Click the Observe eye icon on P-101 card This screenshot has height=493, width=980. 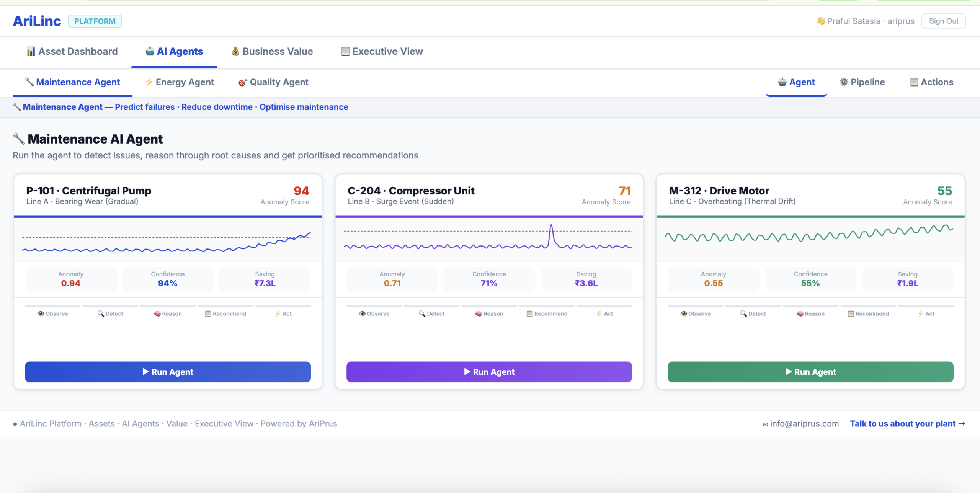pyautogui.click(x=41, y=313)
